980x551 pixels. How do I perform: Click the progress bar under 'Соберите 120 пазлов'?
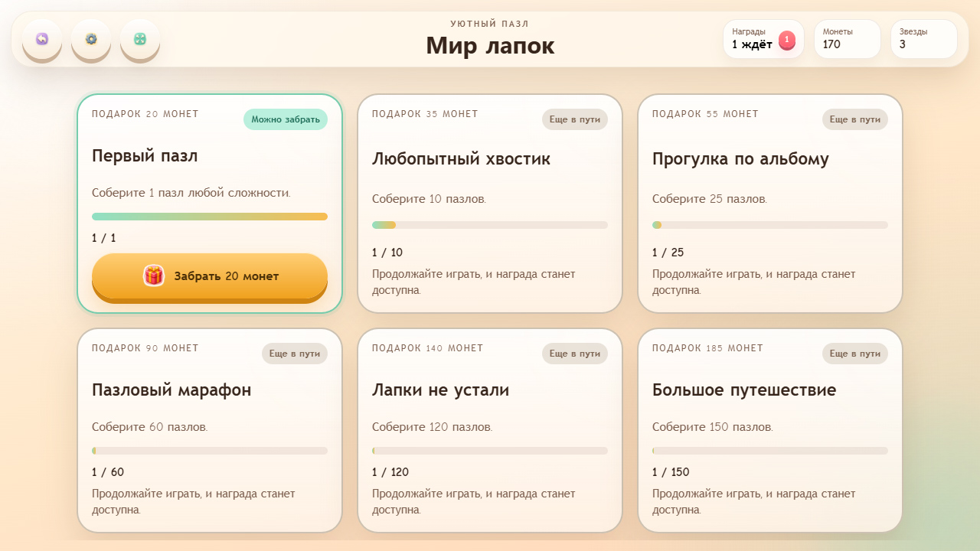(x=490, y=451)
